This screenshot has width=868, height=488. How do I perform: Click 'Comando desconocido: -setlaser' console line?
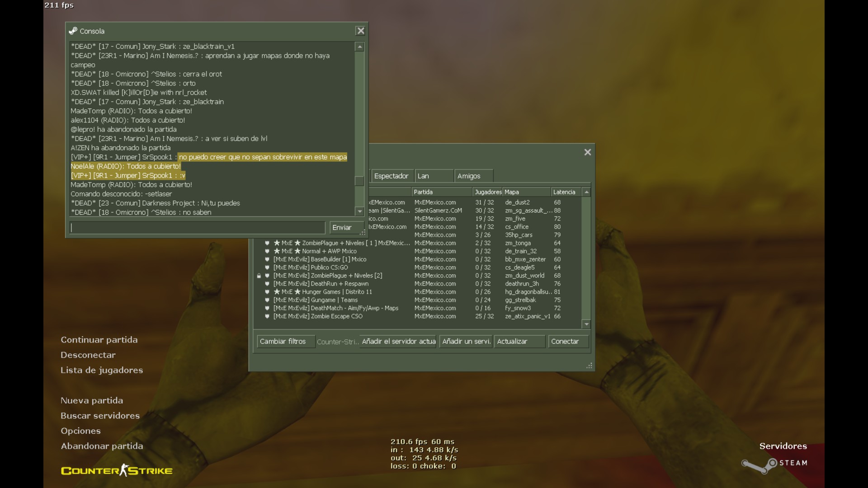[x=121, y=194]
